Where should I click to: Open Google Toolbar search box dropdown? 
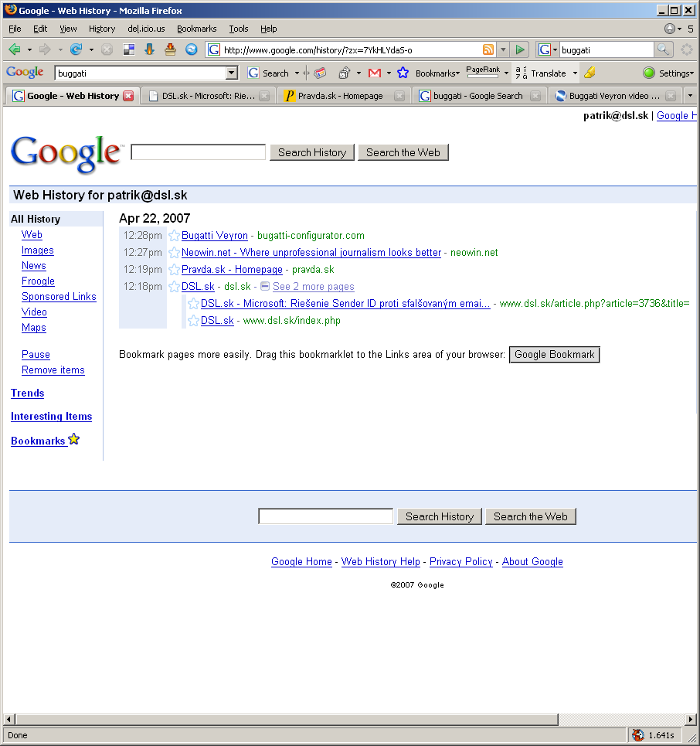coord(232,73)
